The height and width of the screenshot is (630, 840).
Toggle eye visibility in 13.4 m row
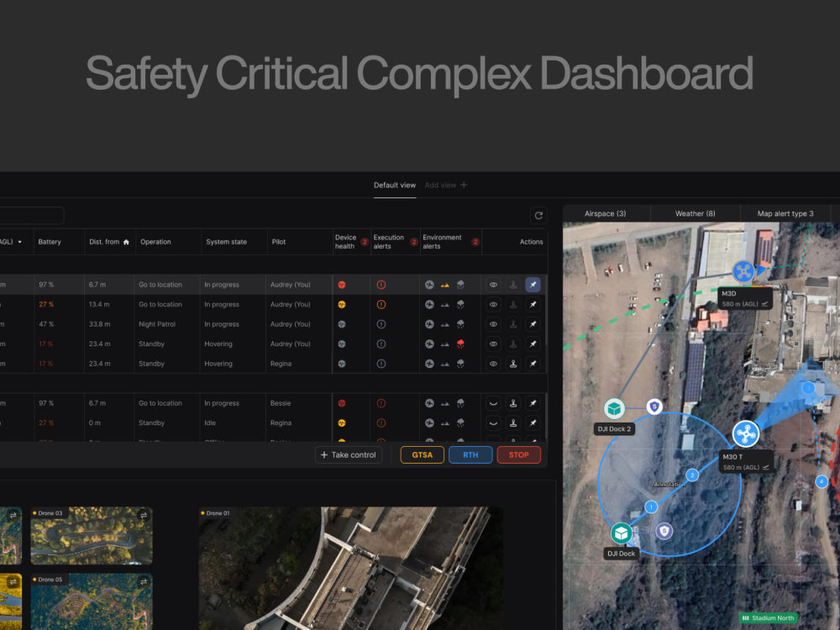tap(493, 305)
